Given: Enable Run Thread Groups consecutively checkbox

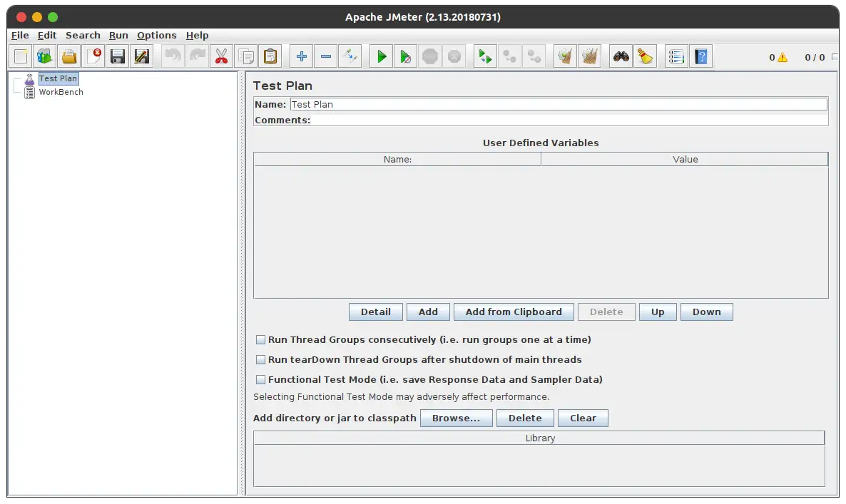Looking at the screenshot, I should coord(260,339).
